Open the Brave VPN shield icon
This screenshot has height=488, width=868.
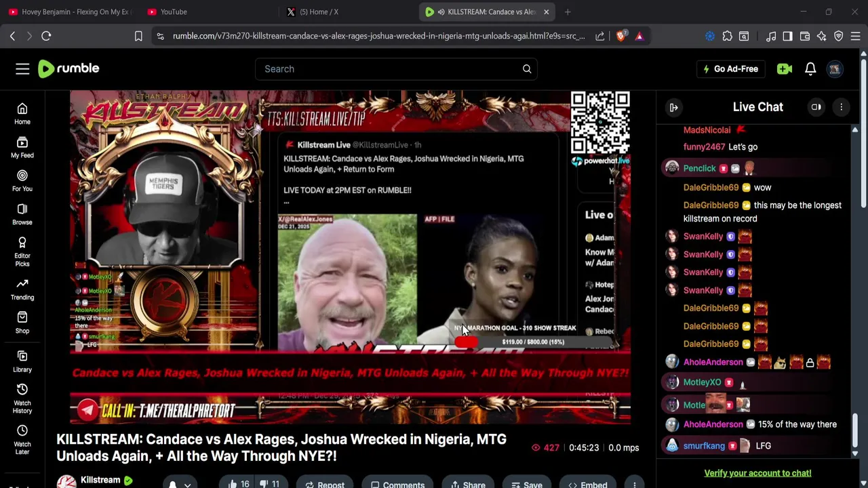[x=839, y=36]
